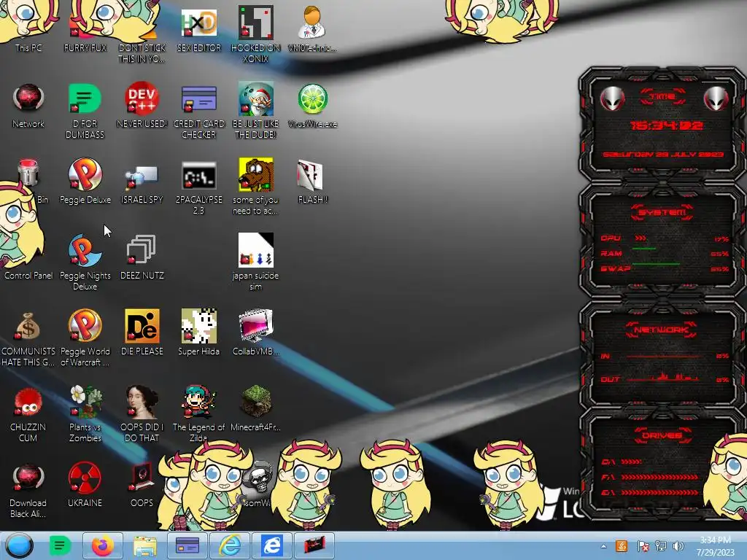747x560 pixels.
Task: Open BE JUST LIKE THE DUDE! icon
Action: point(256,111)
